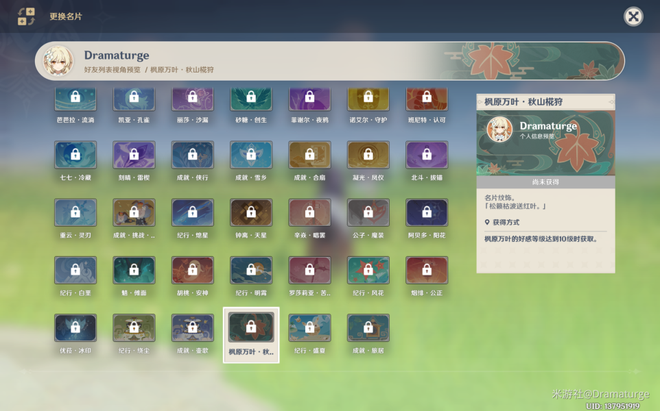Image resolution: width=660 pixels, height=411 pixels.
Task: Select the 阿贝多·阳花 namecard
Action: [x=426, y=213]
